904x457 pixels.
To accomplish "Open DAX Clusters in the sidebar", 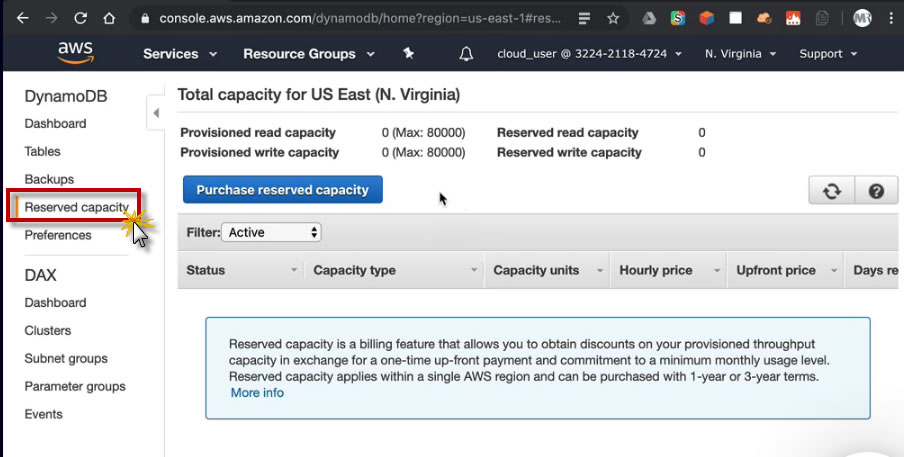I will click(x=48, y=331).
